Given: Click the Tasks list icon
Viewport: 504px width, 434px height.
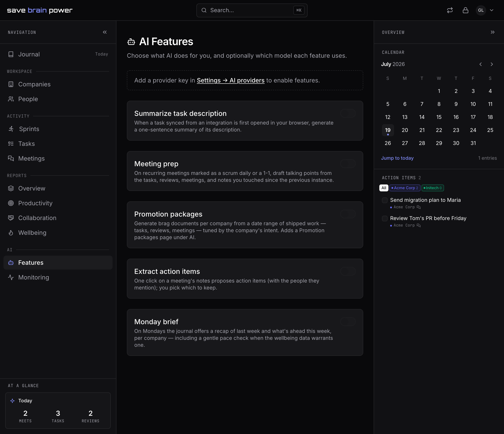Looking at the screenshot, I should tap(11, 144).
